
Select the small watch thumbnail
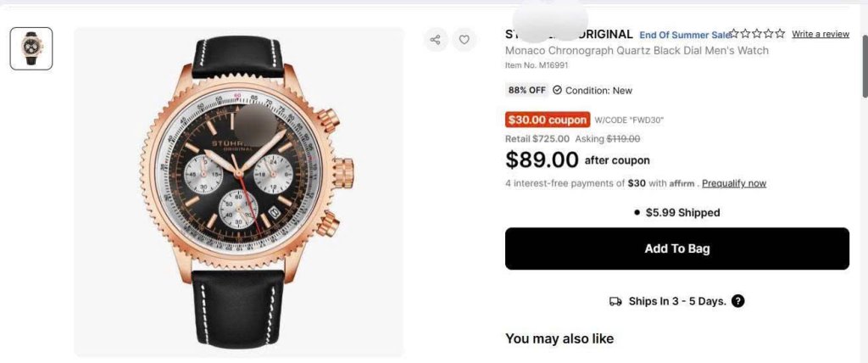31,48
